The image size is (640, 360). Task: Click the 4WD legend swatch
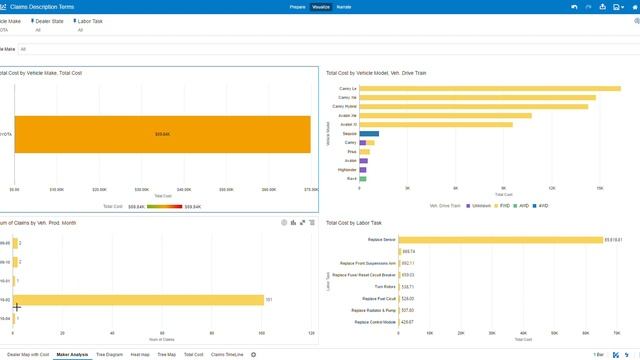[534, 206]
